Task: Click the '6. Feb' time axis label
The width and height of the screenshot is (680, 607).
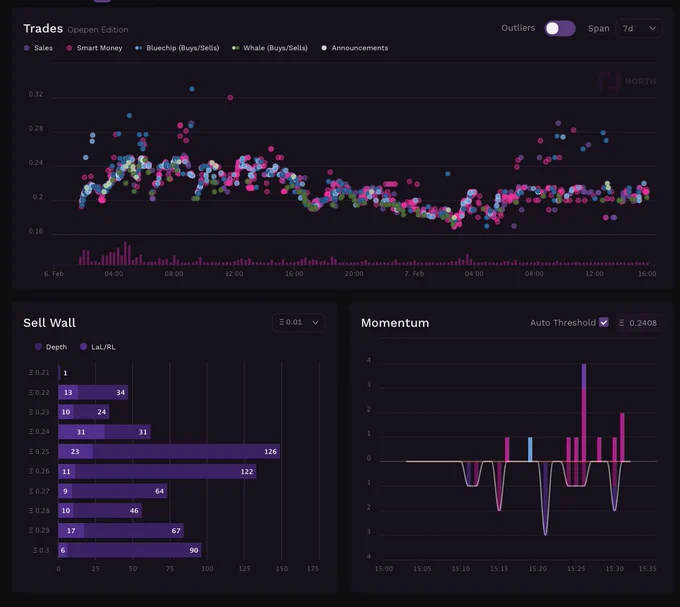Action: click(54, 274)
